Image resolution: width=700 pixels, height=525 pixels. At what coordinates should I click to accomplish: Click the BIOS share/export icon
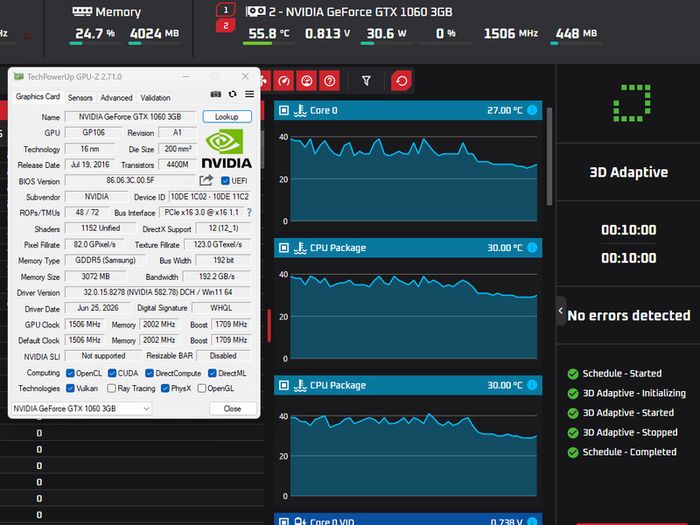pyautogui.click(x=206, y=180)
